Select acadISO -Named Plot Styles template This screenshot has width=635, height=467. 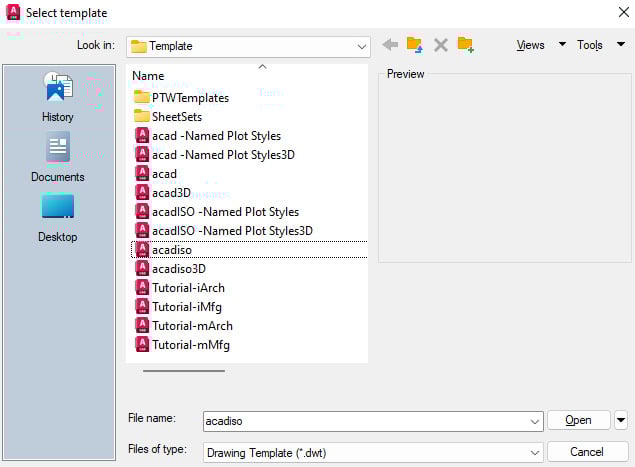pos(225,211)
